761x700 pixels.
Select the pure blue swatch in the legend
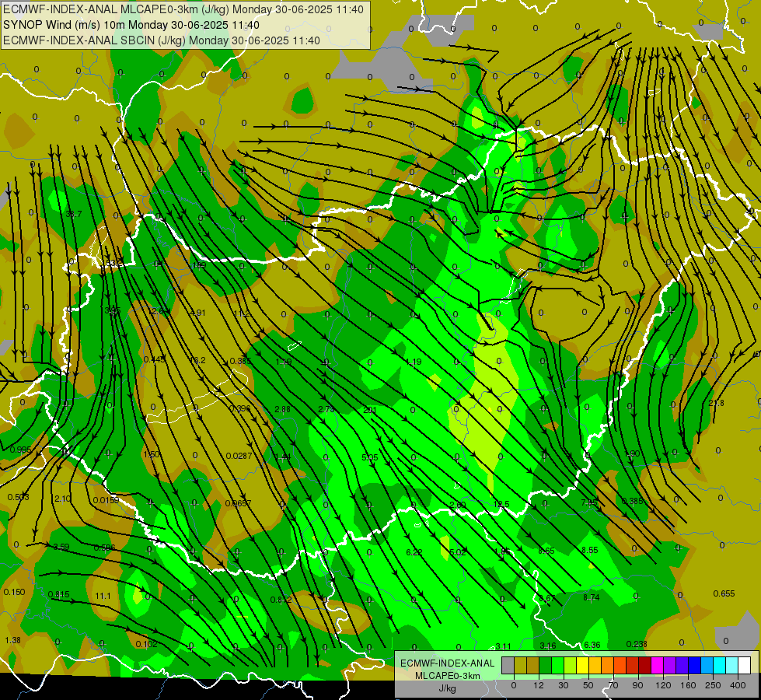coord(694,665)
